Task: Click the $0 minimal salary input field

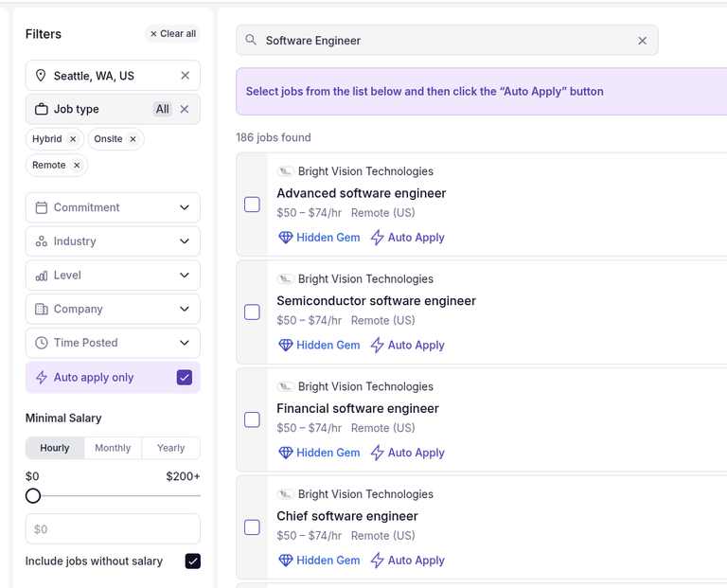Action: [113, 529]
